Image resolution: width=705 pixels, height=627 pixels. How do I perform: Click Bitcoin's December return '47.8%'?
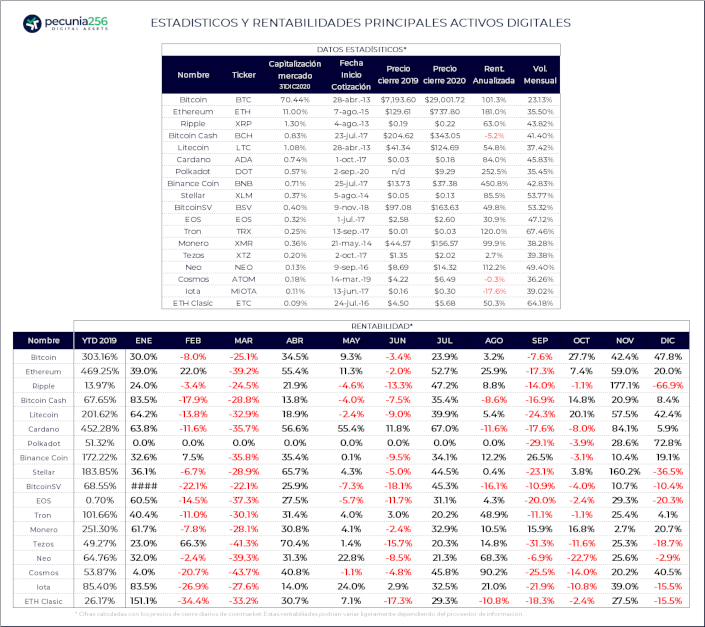coord(668,357)
